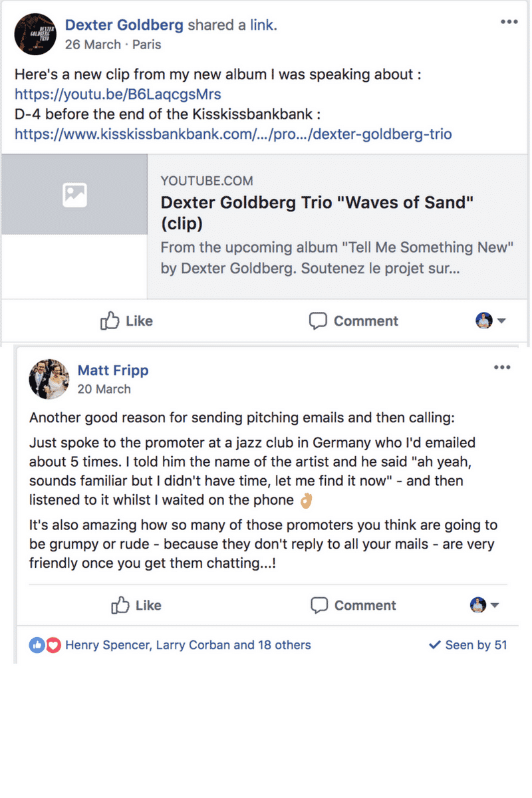532x798 pixels.
Task: Open the three-dots menu on Dexter Goldberg's post
Action: click(509, 22)
